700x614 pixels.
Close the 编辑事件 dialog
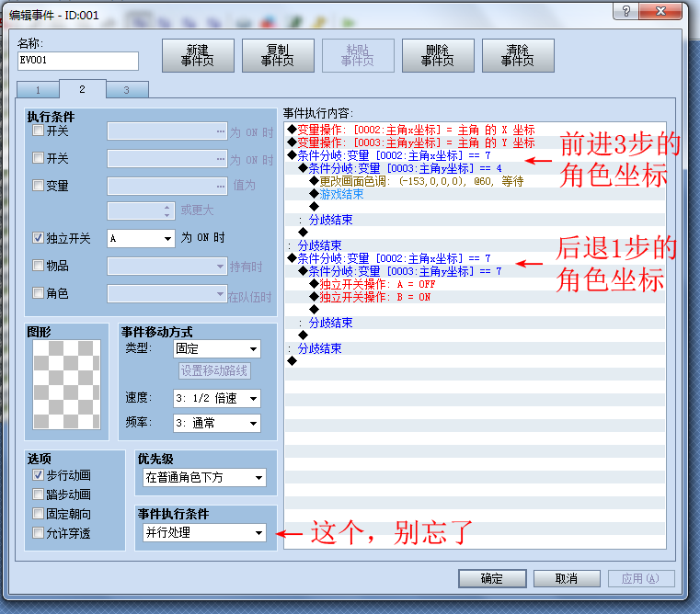tap(660, 11)
